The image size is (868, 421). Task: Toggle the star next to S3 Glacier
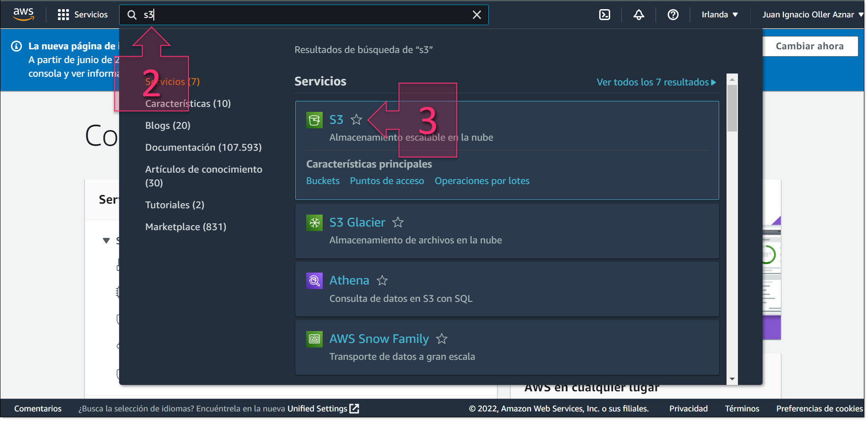[397, 222]
